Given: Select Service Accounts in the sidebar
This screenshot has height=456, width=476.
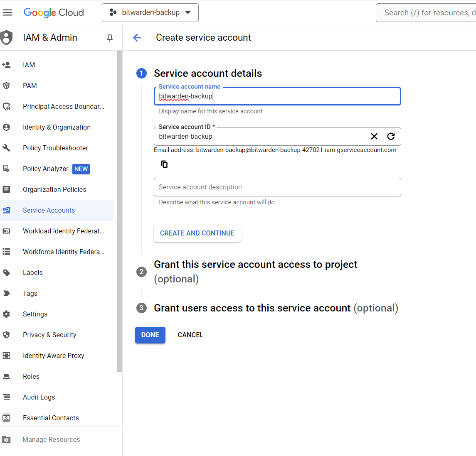Looking at the screenshot, I should tap(57, 211).
